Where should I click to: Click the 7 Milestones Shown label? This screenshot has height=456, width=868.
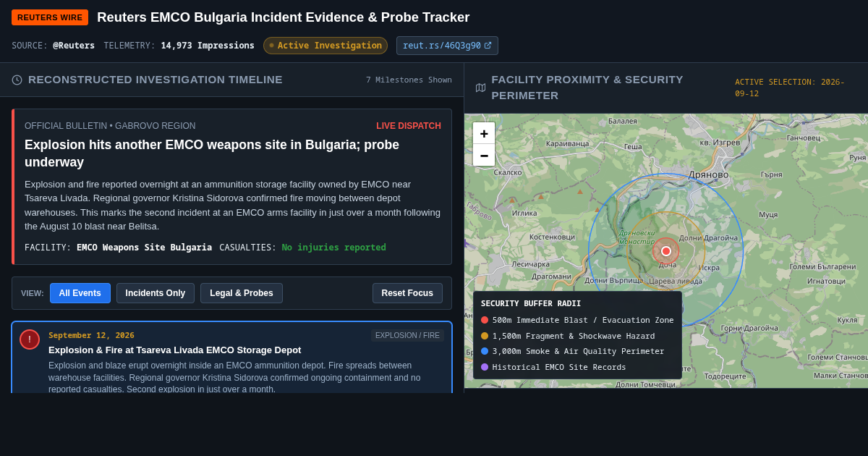409,80
